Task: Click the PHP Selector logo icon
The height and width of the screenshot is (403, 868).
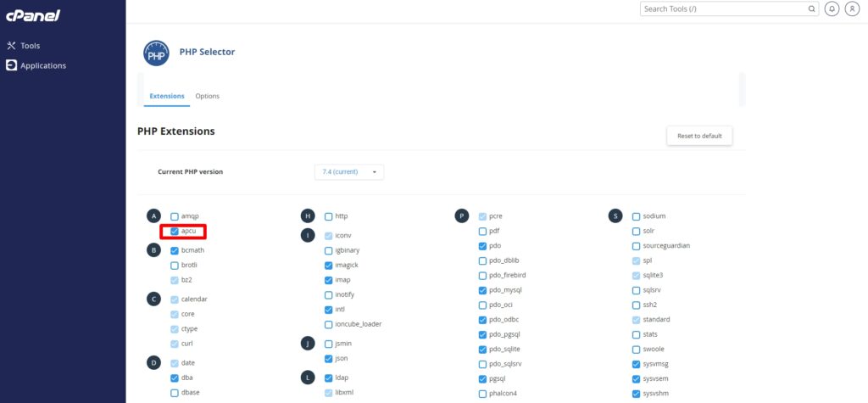Action: 156,53
